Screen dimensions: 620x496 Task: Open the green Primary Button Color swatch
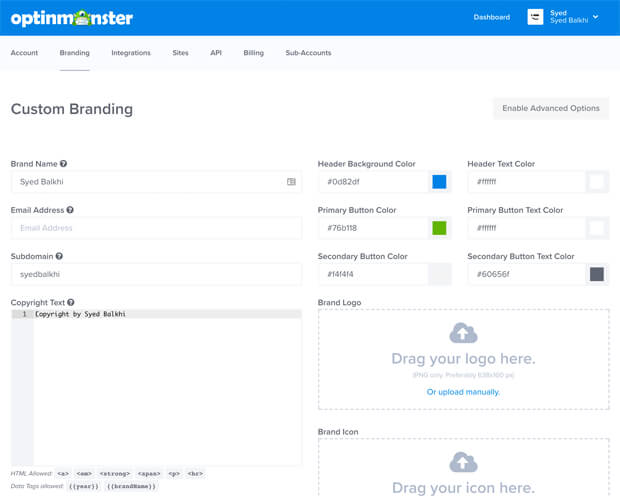click(439, 228)
